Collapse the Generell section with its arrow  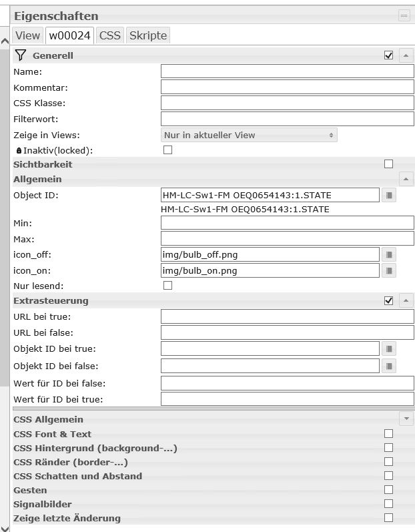pyautogui.click(x=406, y=55)
